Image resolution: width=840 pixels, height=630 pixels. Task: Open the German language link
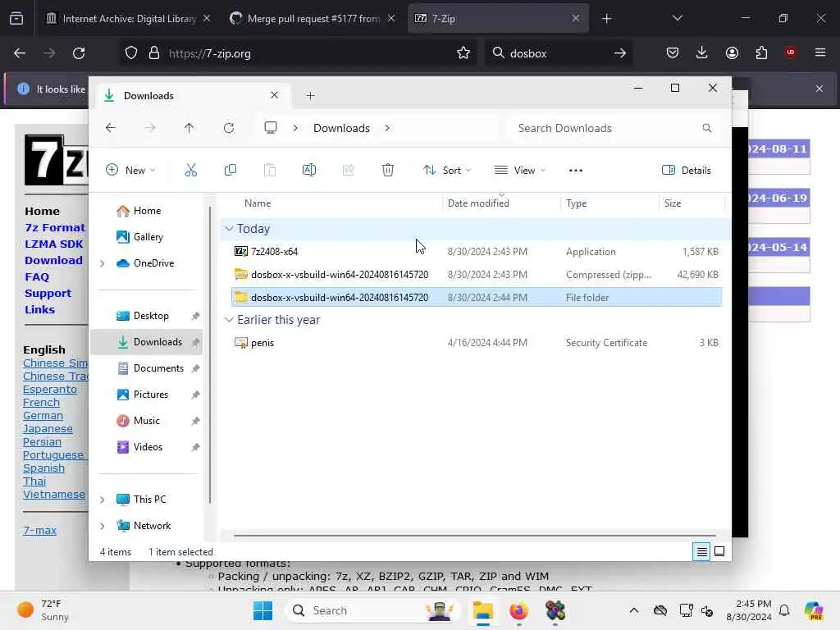tap(43, 416)
